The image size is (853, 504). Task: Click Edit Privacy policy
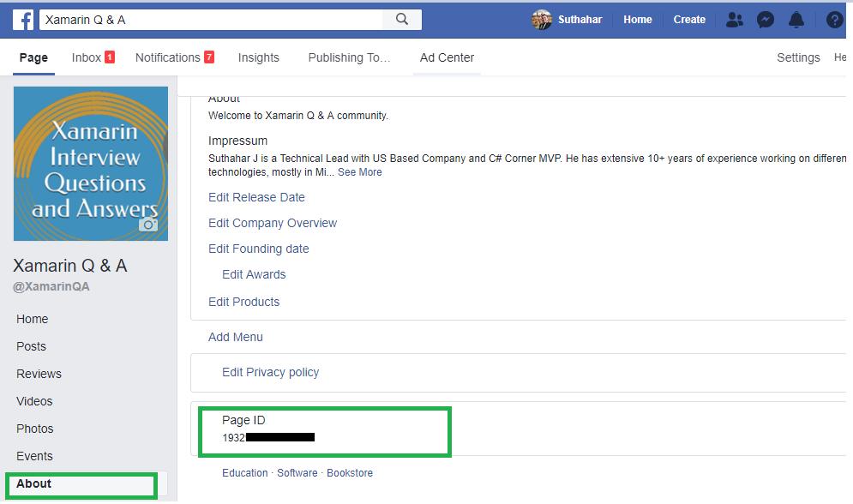(270, 372)
